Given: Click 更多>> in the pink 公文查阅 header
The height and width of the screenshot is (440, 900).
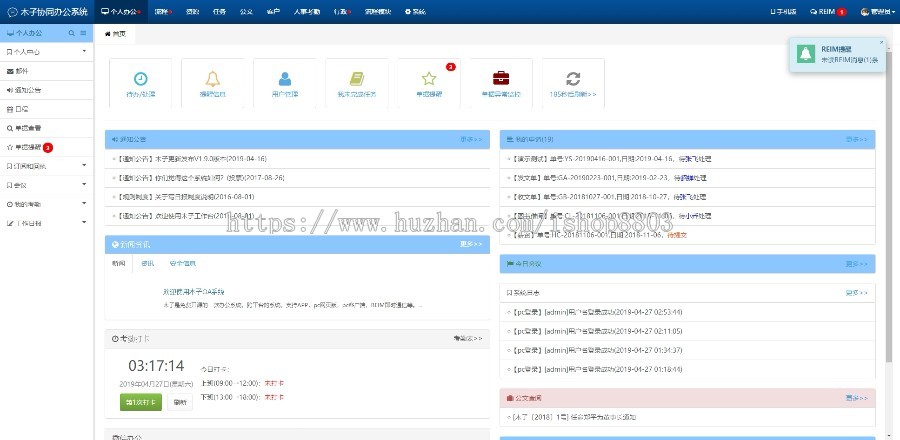Looking at the screenshot, I should [x=856, y=398].
